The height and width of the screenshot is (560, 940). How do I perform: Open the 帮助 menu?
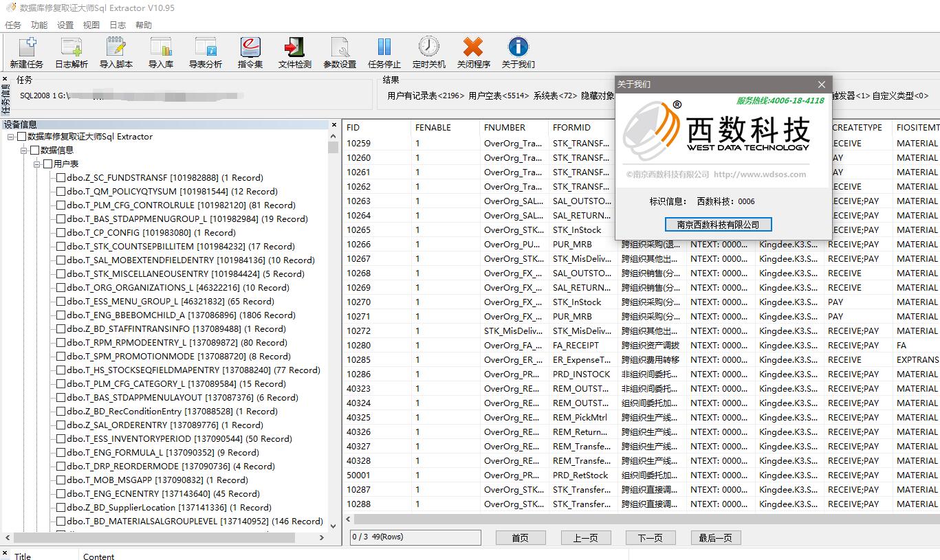tap(144, 25)
